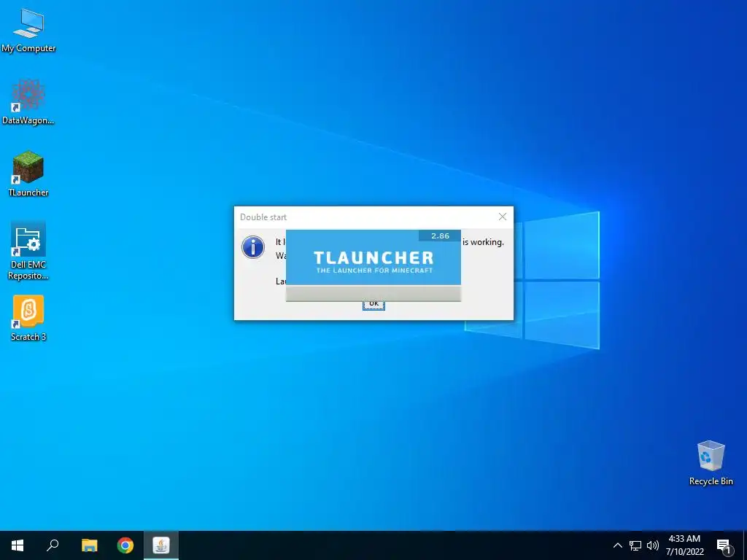This screenshot has width=747, height=560.
Task: Select the TLauncher Minecraft block shortcut
Action: click(28, 174)
